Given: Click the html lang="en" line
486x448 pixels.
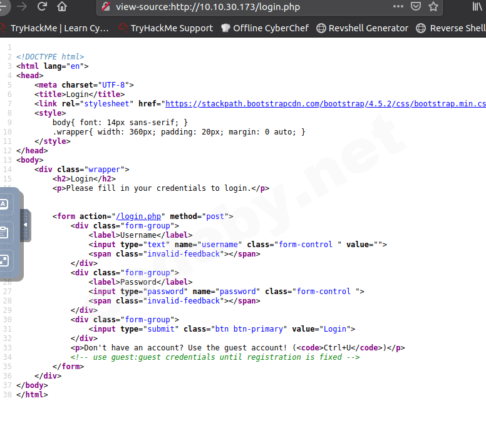Looking at the screenshot, I should click(53, 66).
